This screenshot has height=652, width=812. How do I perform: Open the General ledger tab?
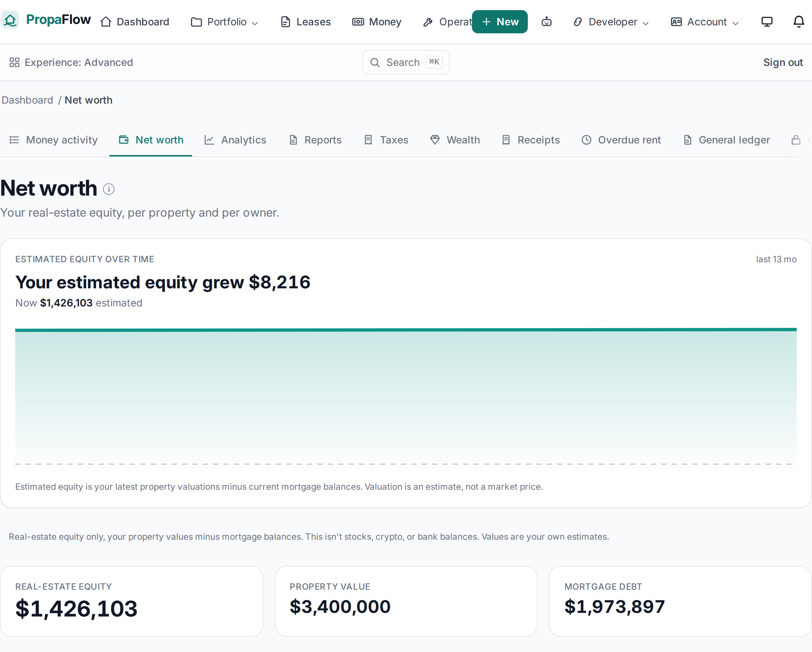726,140
